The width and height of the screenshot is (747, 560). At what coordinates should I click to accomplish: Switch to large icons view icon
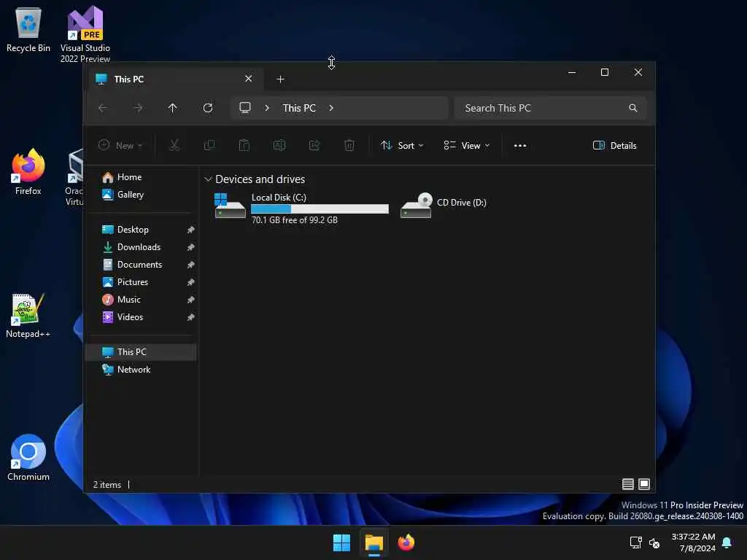[x=644, y=484]
